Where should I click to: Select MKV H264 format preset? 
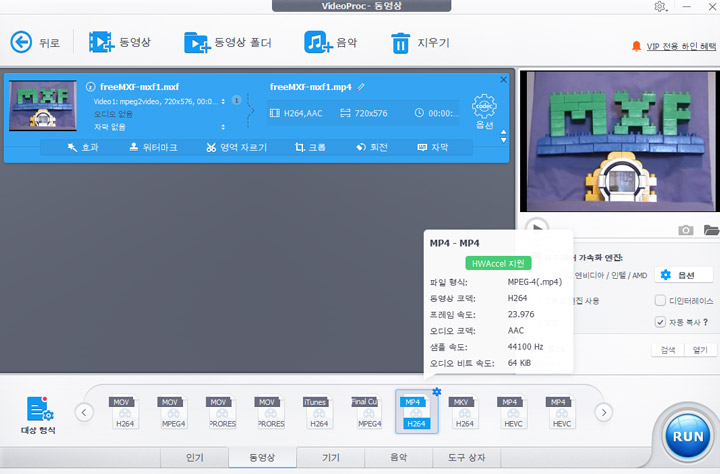464,412
